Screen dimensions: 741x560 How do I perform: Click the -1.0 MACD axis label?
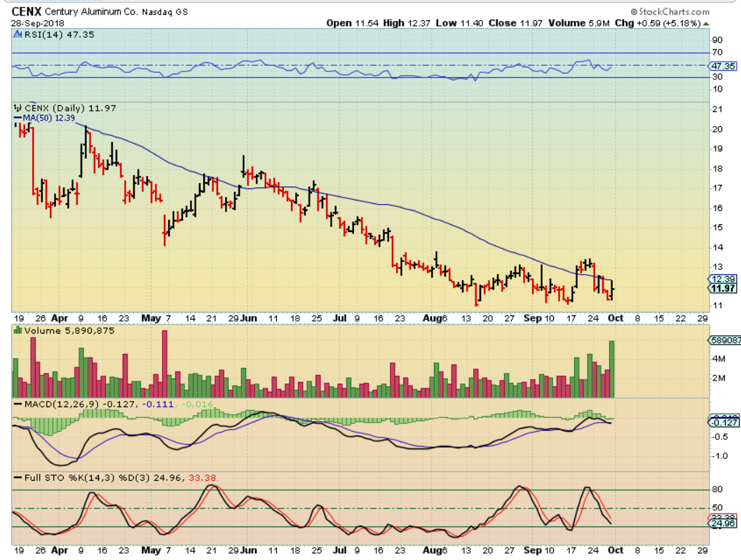tap(720, 456)
